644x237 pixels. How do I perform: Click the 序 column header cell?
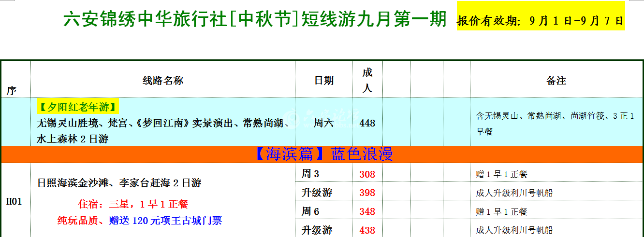click(11, 90)
